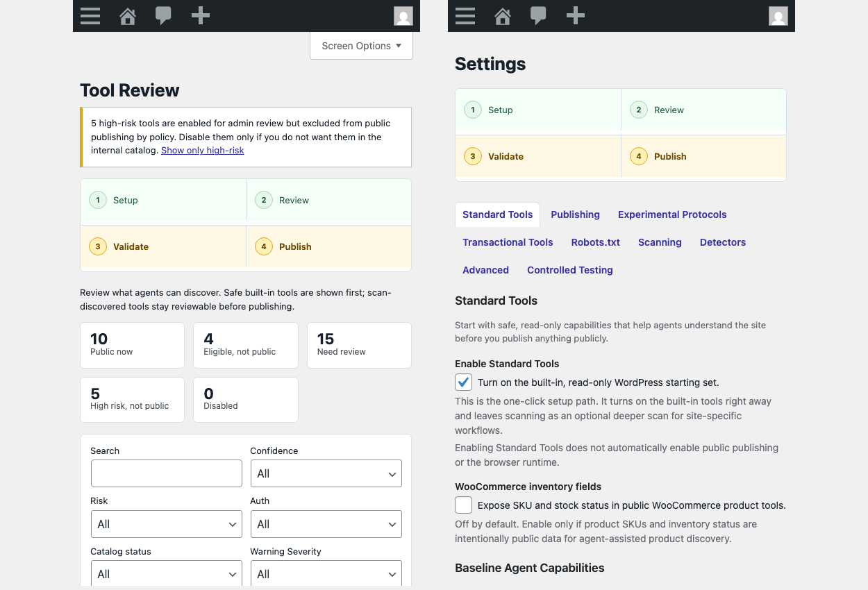Go to Validate step in Settings

pyautogui.click(x=538, y=156)
